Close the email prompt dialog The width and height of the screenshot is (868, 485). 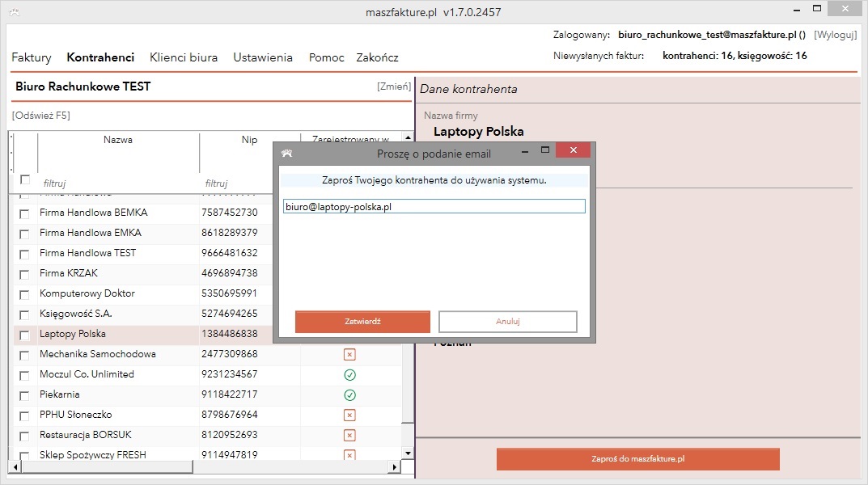tap(573, 150)
